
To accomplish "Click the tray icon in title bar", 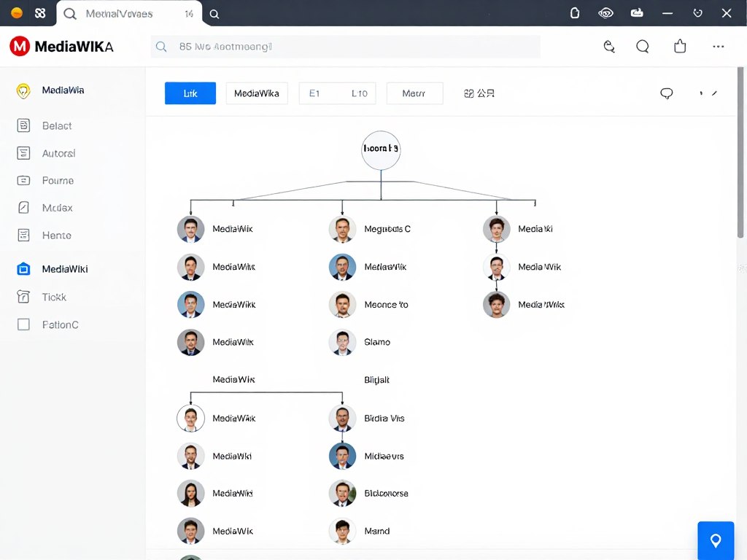I will 637,13.
